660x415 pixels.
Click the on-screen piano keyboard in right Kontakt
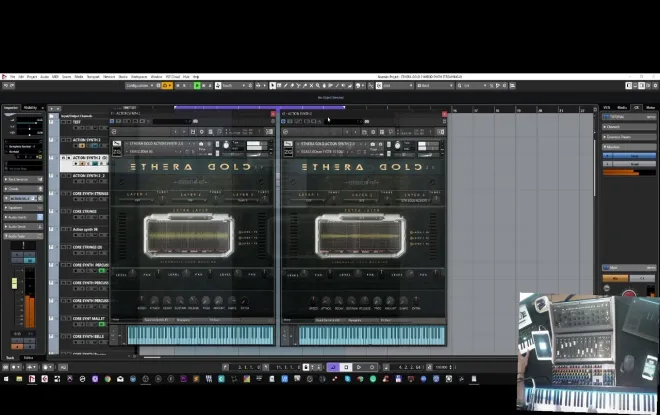pyautogui.click(x=371, y=335)
